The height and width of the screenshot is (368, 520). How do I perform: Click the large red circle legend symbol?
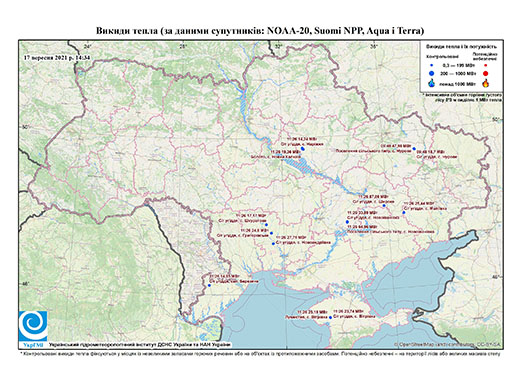click(486, 74)
